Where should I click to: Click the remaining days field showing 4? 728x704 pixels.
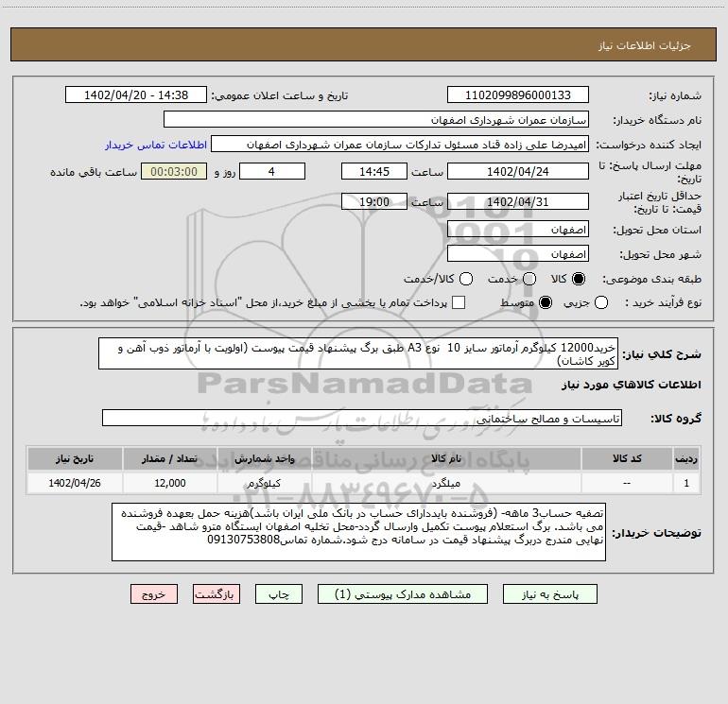[x=272, y=171]
